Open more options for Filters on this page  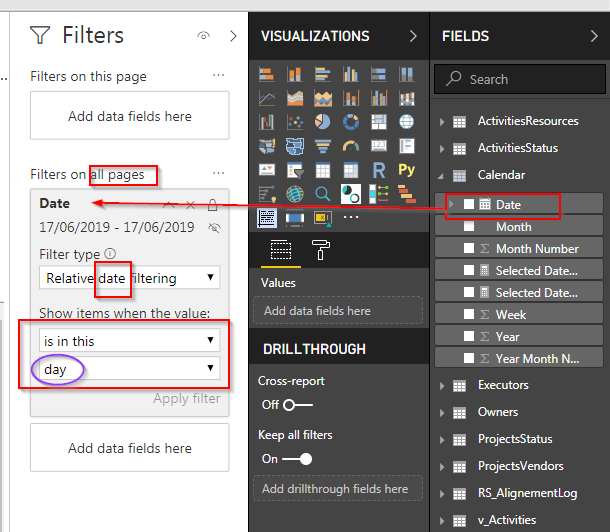coord(219,75)
